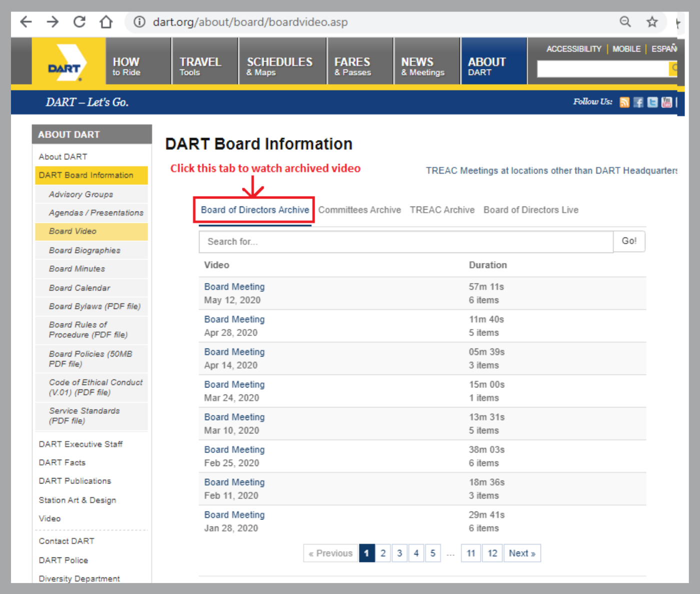Open the Apr 28, 2020 Board Meeting video
The width and height of the screenshot is (700, 594).
pos(234,319)
